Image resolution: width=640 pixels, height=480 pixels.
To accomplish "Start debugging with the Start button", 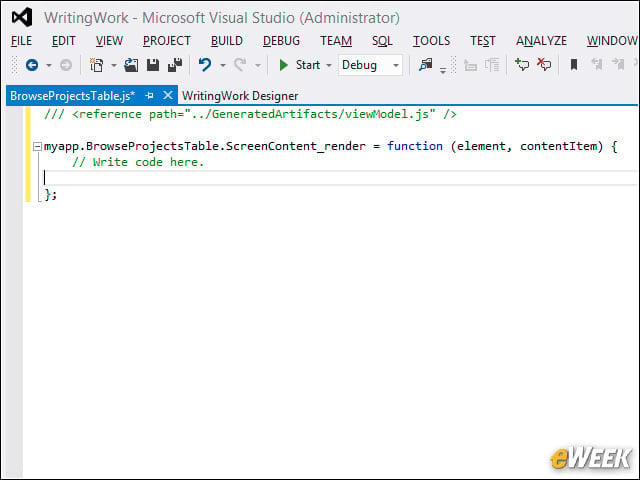I will pyautogui.click(x=300, y=65).
